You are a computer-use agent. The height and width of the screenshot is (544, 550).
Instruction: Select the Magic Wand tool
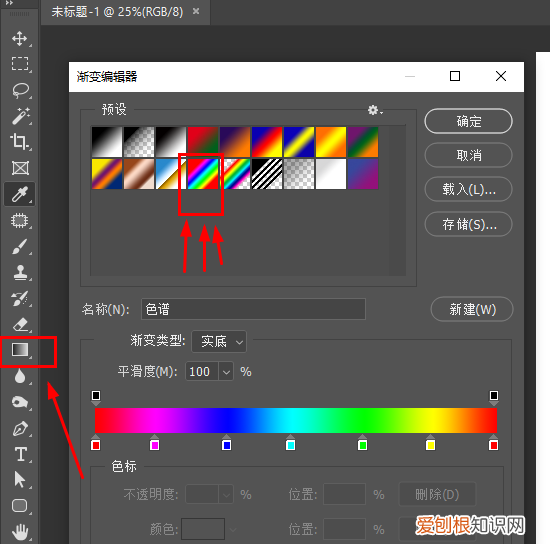(20, 116)
